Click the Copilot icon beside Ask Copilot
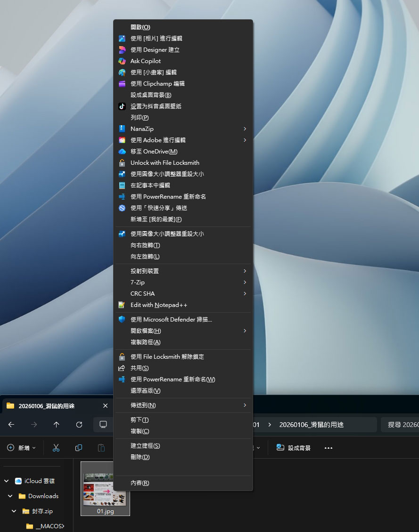The height and width of the screenshot is (532, 419). click(x=123, y=61)
